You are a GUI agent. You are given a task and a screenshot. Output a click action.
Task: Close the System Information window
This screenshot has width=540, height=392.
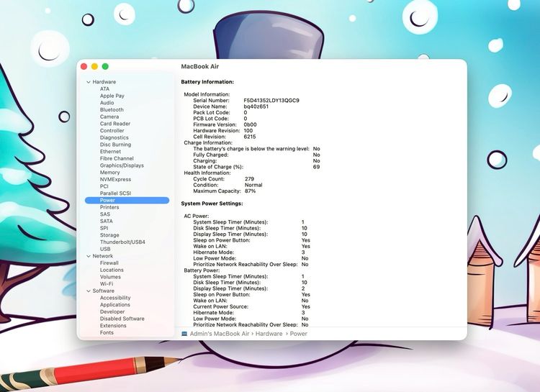pyautogui.click(x=84, y=66)
